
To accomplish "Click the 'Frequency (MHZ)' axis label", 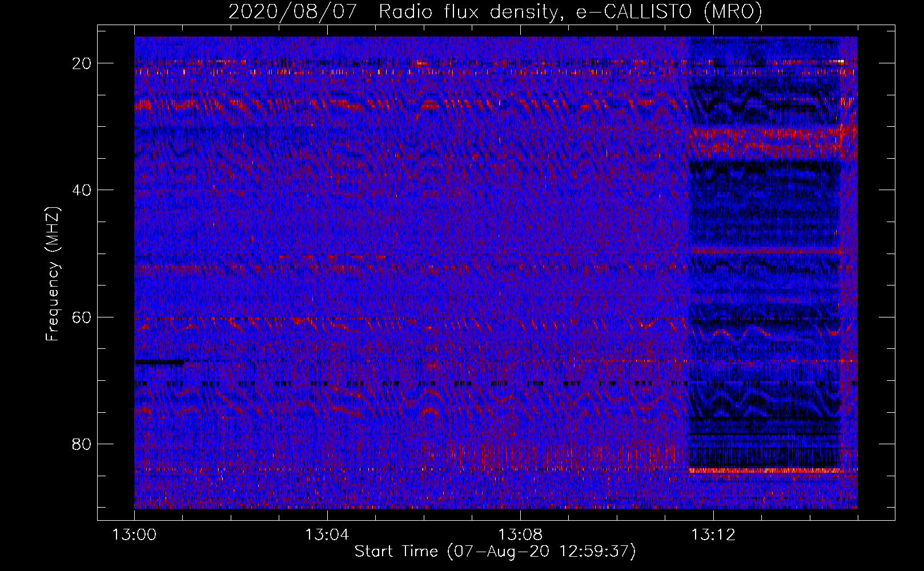I will click(x=53, y=274).
